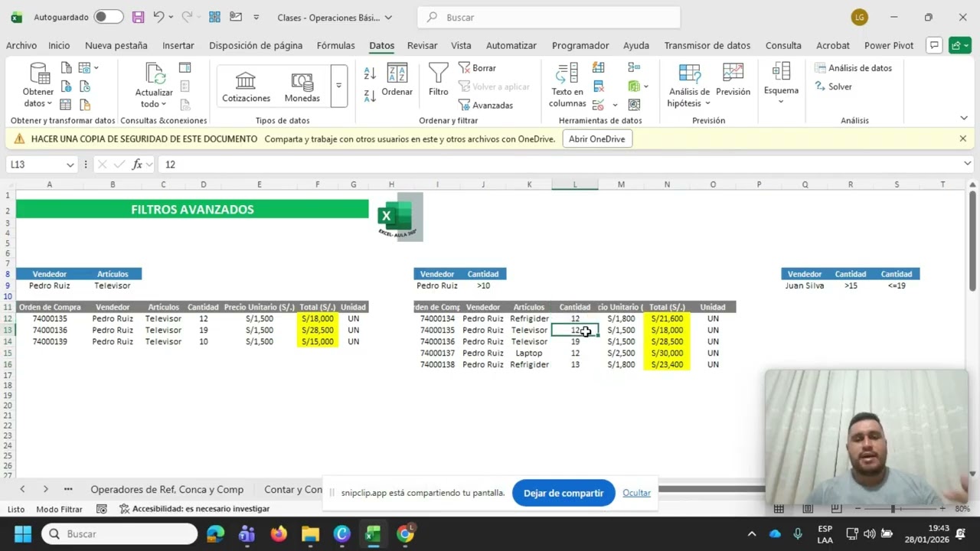980x551 pixels.
Task: Sort descending with the Z-A icon
Action: coord(370,96)
